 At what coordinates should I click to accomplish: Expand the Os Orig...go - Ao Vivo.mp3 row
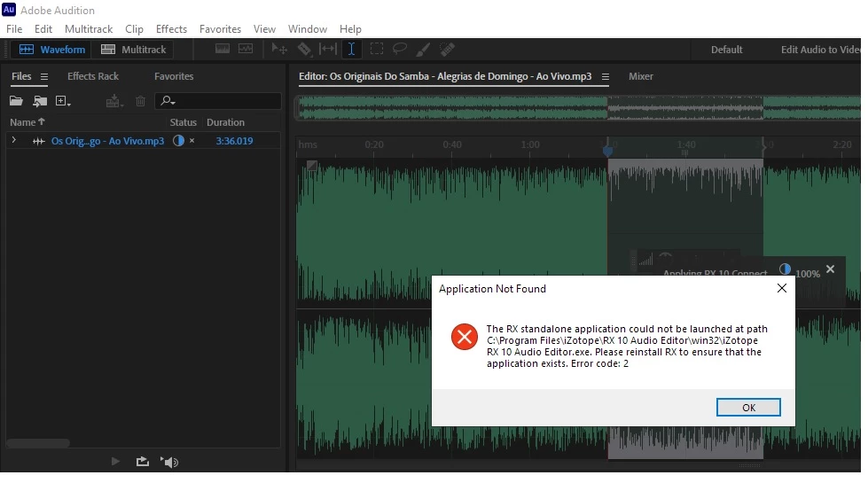coord(14,141)
